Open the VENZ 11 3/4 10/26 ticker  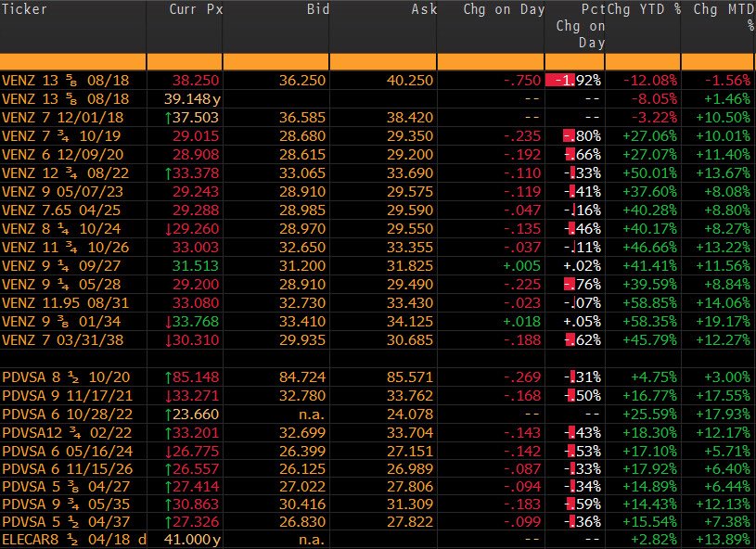tap(66, 248)
